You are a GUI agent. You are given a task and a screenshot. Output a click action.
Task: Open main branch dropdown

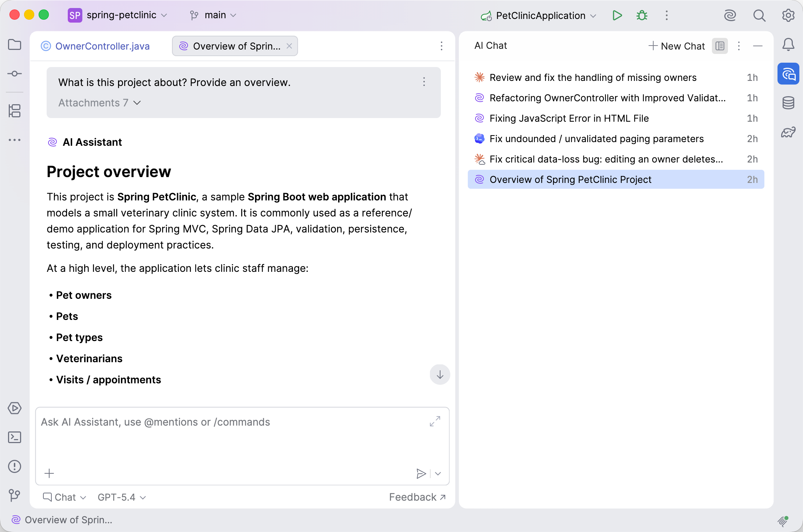coord(213,15)
